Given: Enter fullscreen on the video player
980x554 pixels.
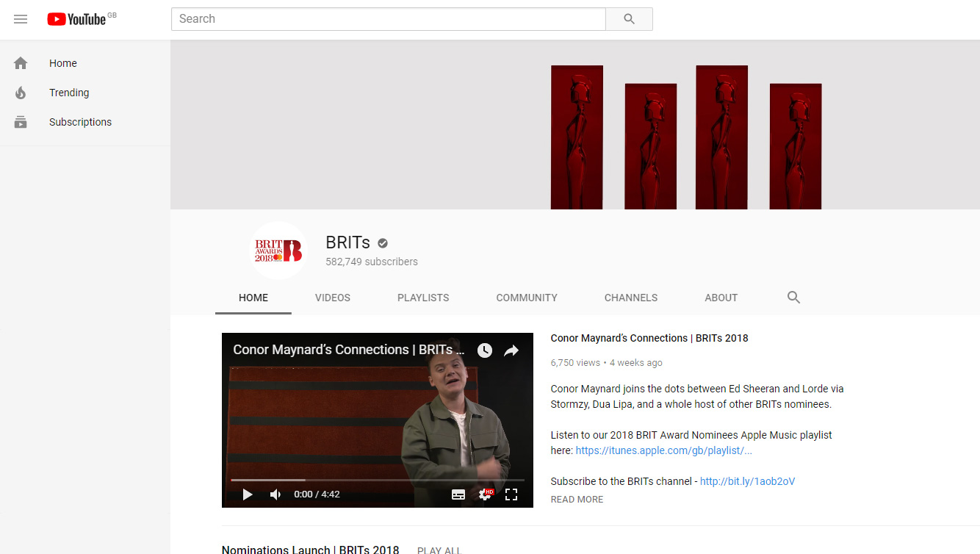Looking at the screenshot, I should click(511, 494).
